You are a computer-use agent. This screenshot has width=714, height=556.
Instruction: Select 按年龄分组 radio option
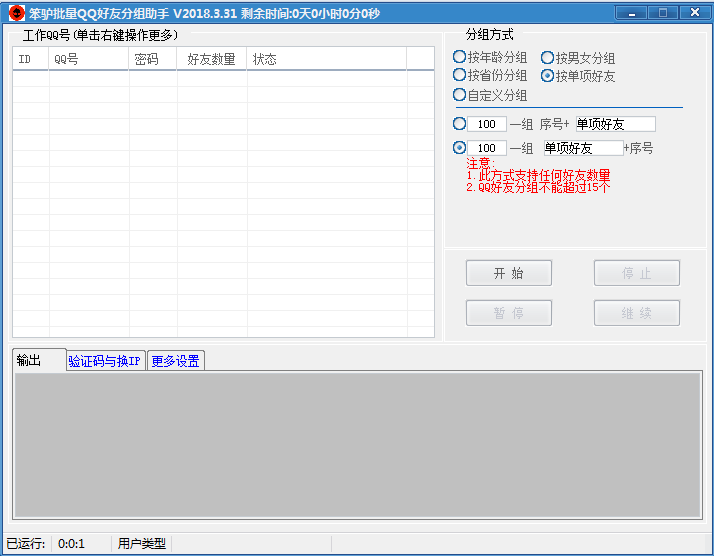coord(490,57)
